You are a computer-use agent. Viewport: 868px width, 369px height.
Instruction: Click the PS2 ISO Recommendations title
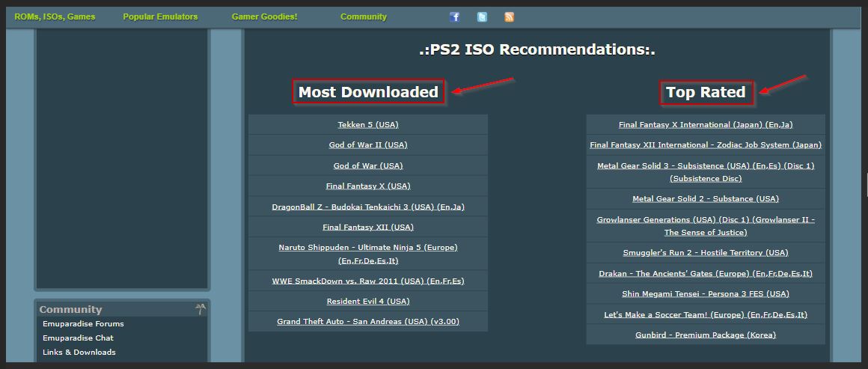pyautogui.click(x=537, y=49)
